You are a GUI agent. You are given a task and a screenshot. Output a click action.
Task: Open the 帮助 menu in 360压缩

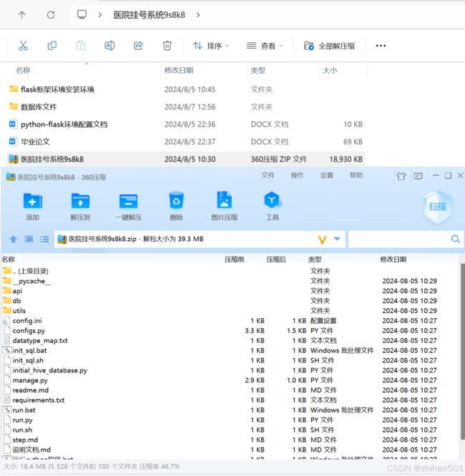tap(356, 175)
